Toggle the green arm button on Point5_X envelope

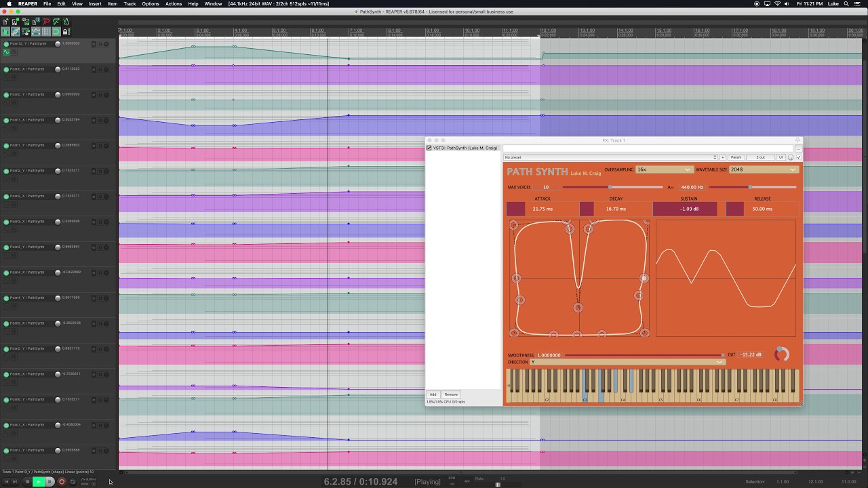[x=6, y=323]
